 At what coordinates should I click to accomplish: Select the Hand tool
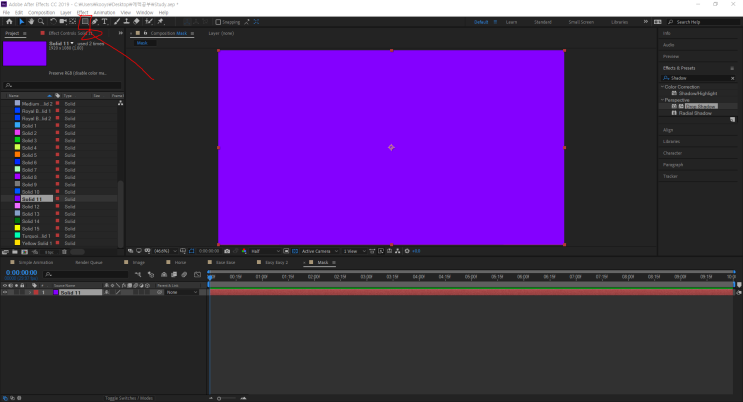pos(31,22)
